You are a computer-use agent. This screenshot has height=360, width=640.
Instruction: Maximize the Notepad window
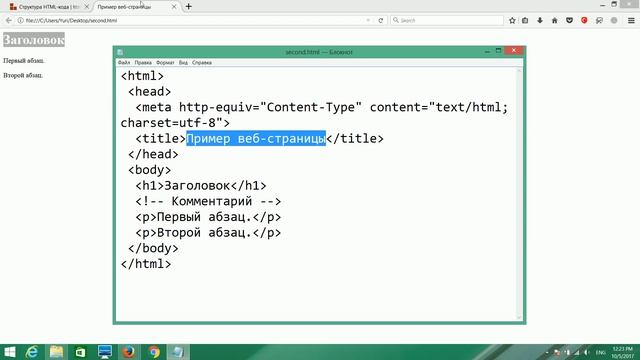pyautogui.click(x=498, y=51)
